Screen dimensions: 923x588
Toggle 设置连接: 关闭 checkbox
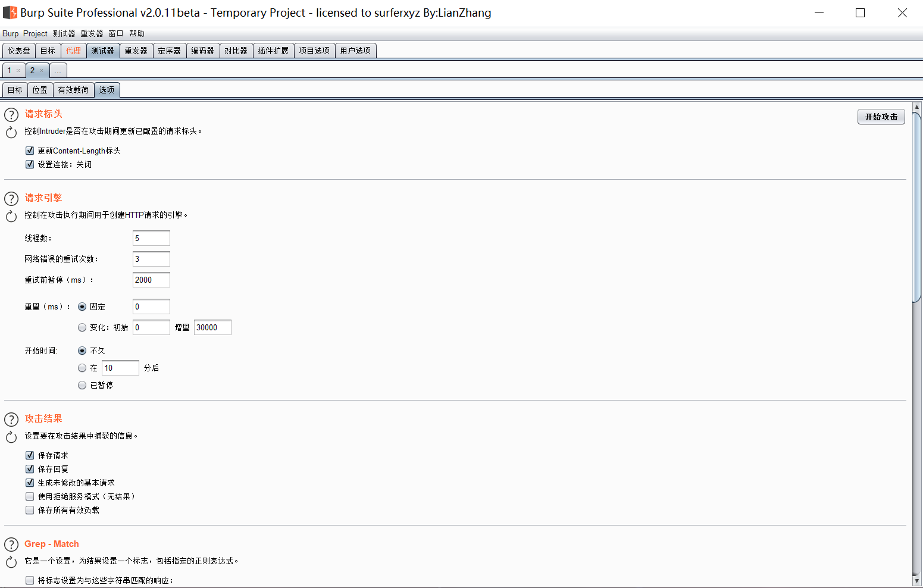[x=30, y=164]
